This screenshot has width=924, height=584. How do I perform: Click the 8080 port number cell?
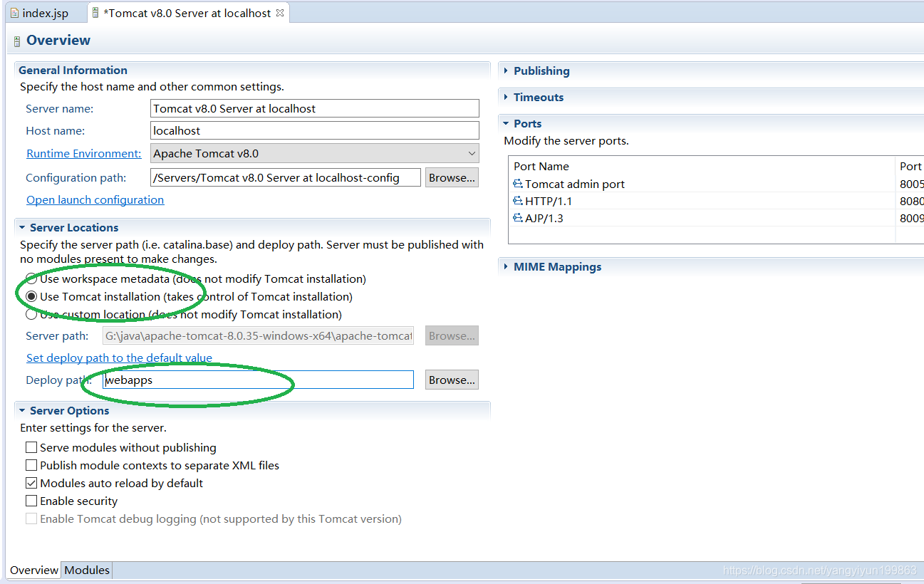point(911,201)
